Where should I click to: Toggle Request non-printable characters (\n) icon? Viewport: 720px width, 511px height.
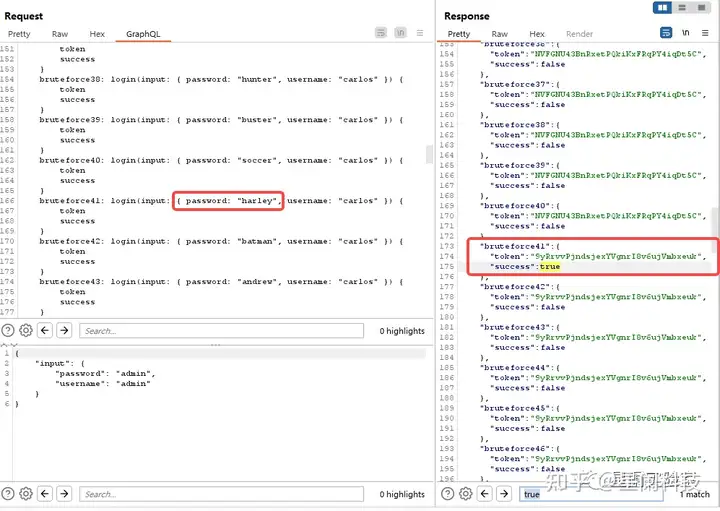coord(400,33)
